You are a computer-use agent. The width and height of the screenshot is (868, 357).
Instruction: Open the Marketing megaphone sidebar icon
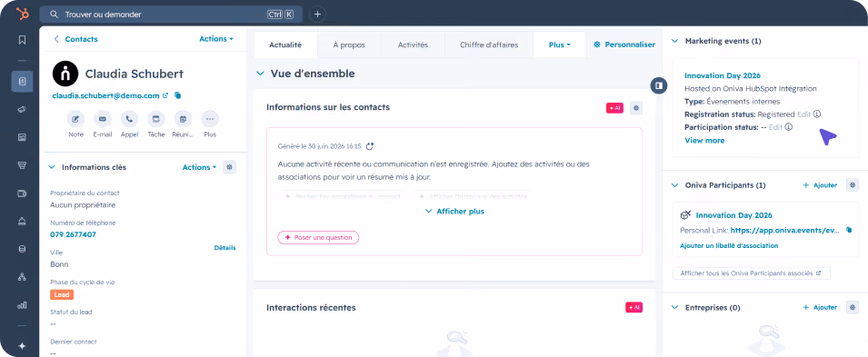click(x=22, y=109)
